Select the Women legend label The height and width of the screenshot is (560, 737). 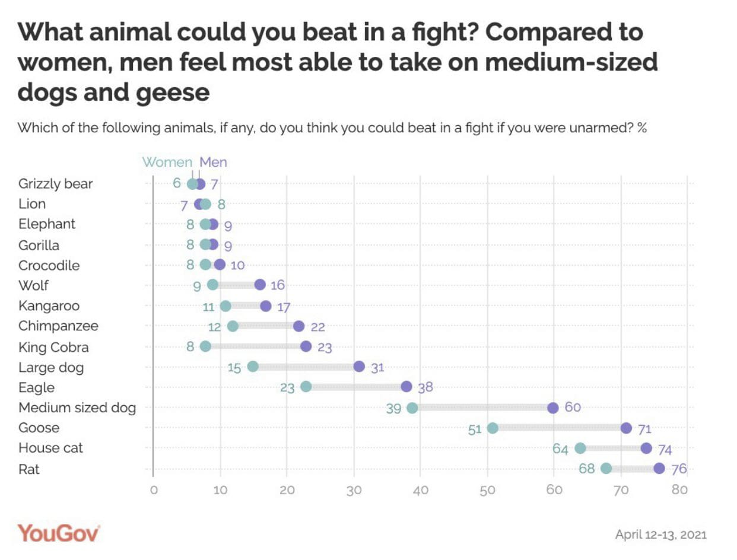point(167,162)
